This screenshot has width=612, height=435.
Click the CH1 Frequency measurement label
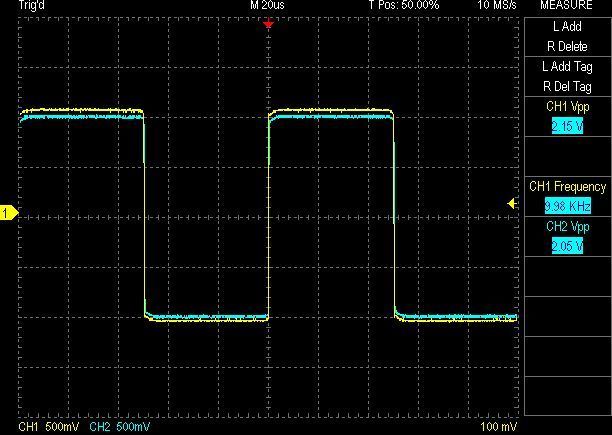(x=568, y=186)
